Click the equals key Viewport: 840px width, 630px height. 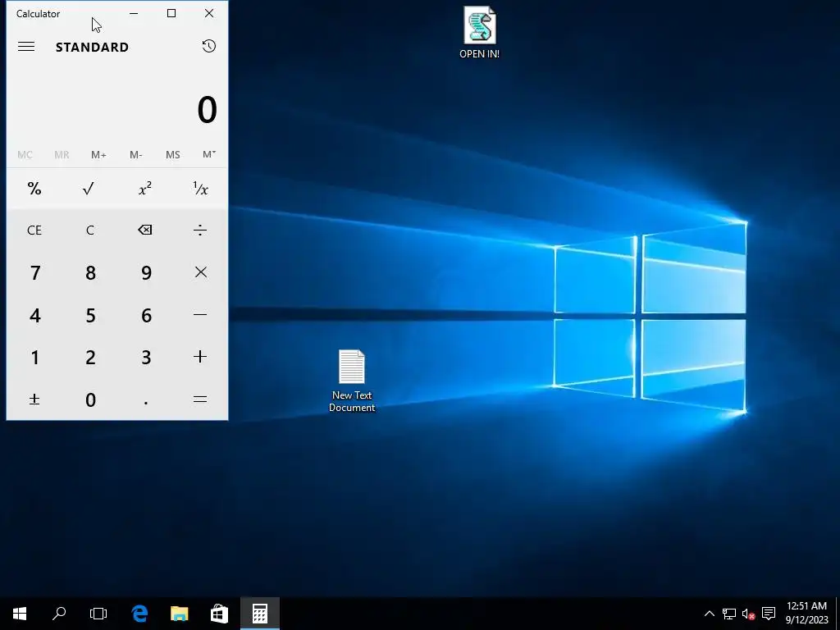(200, 399)
